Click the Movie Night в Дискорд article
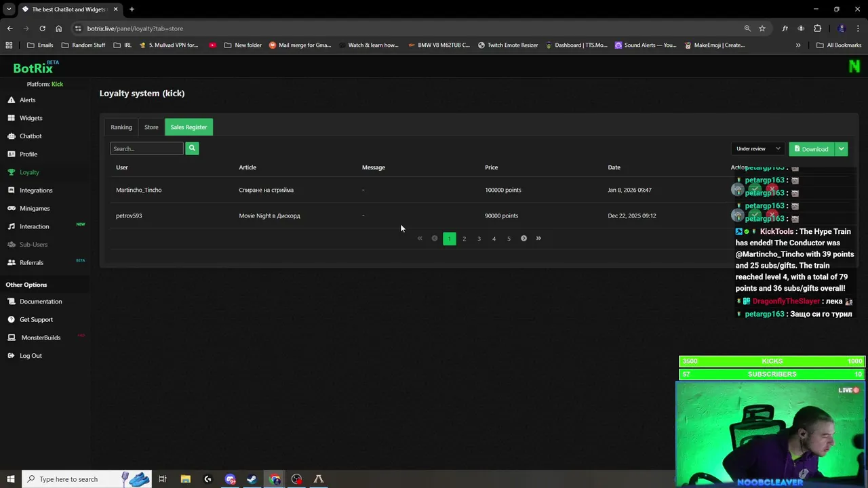 [269, 216]
